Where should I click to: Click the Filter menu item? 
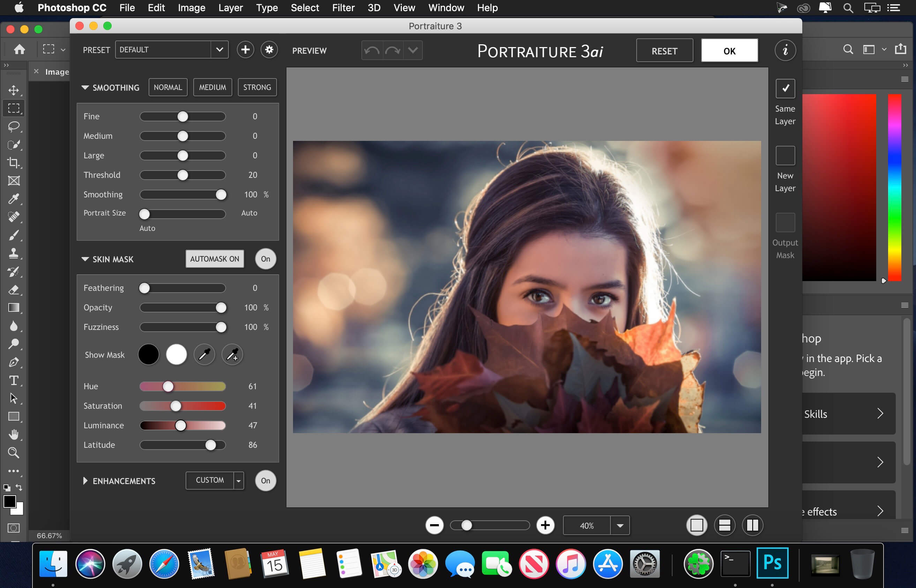pyautogui.click(x=343, y=7)
